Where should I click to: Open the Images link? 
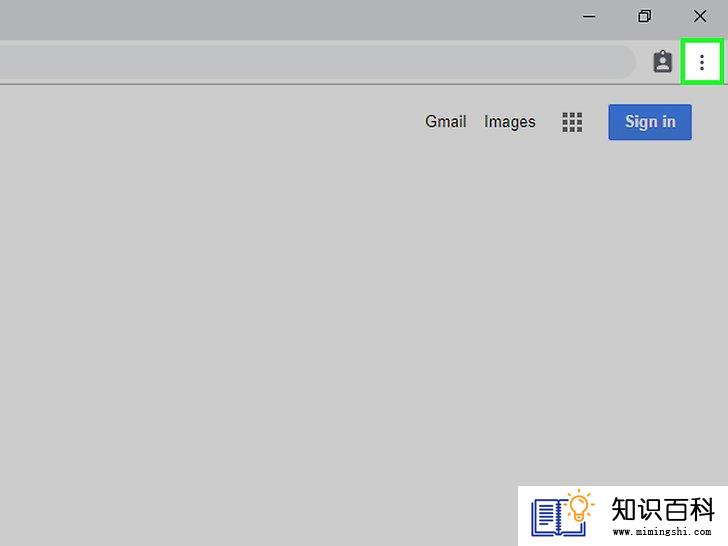[509, 122]
